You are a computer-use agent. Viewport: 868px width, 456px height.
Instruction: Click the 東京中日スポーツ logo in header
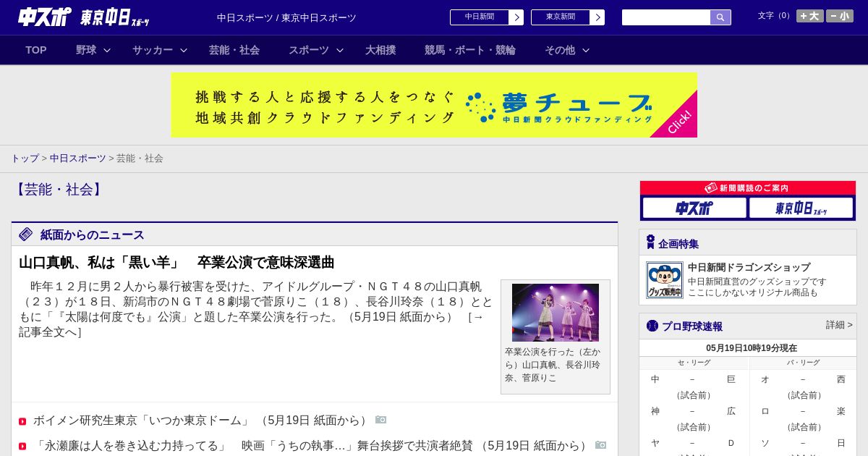(x=115, y=17)
